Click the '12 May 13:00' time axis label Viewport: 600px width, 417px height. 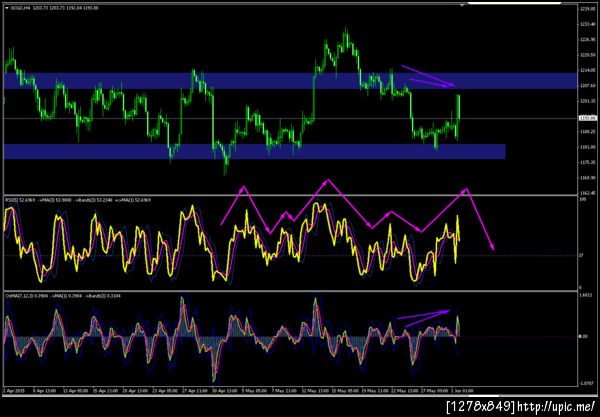pos(315,391)
